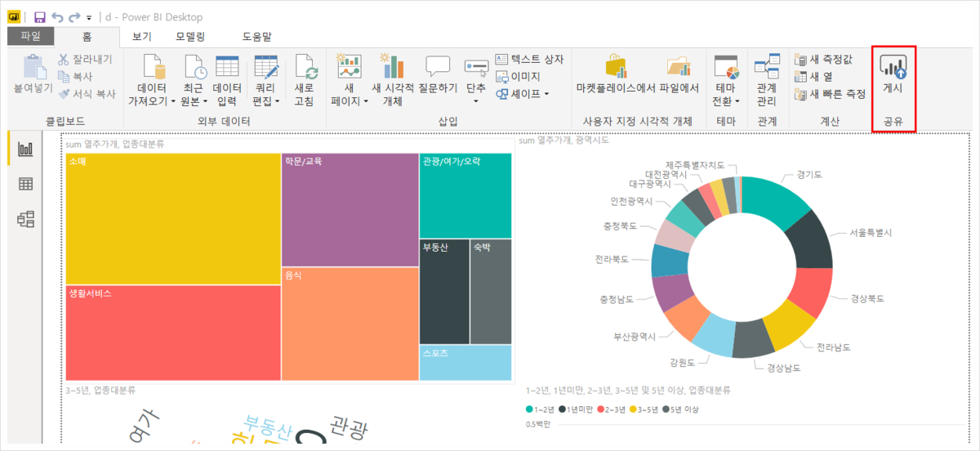Click 1~2년 teal legend swatch
The height and width of the screenshot is (451, 980).
click(x=530, y=409)
